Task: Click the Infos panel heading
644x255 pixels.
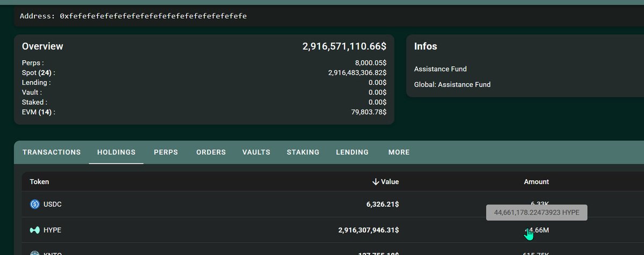Action: tap(426, 47)
